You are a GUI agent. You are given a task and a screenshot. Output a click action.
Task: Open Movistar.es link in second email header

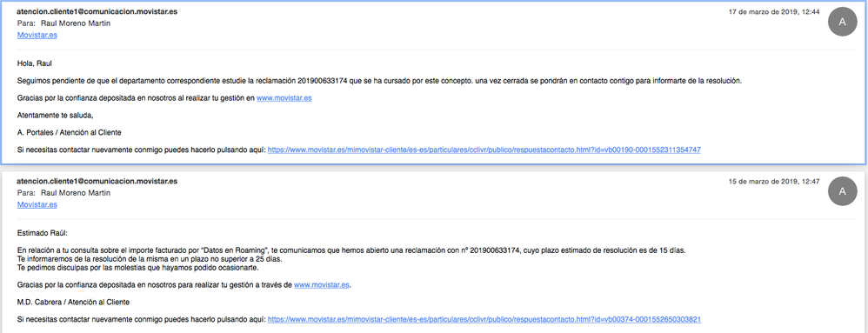click(x=37, y=204)
